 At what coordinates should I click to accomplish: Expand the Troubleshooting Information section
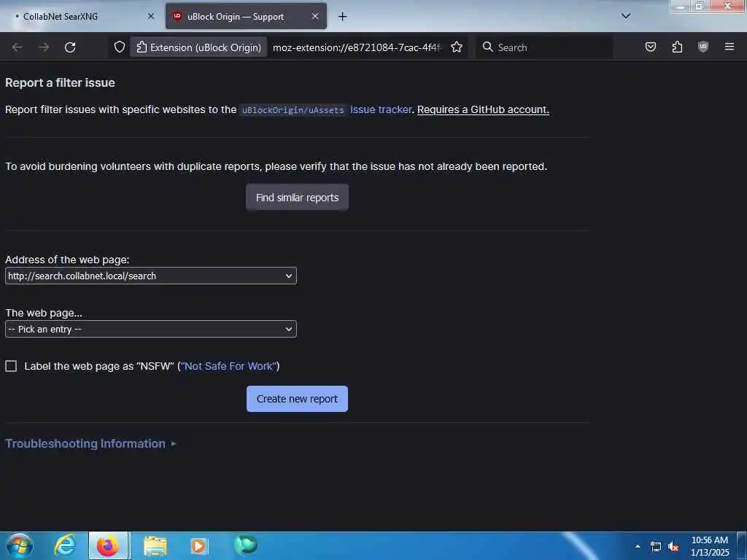tap(90, 444)
